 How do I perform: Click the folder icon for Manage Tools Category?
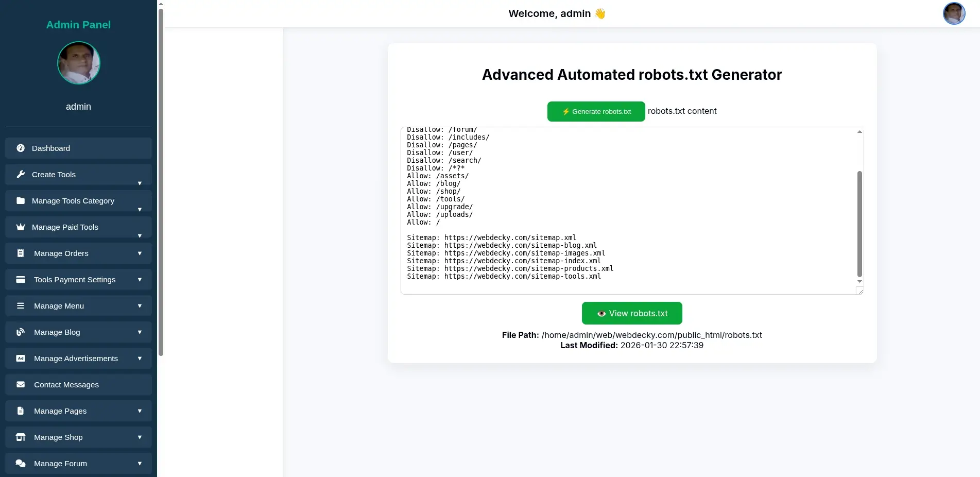tap(21, 200)
